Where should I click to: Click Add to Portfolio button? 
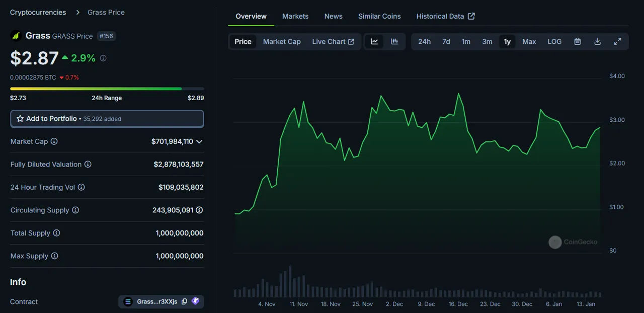pos(107,119)
